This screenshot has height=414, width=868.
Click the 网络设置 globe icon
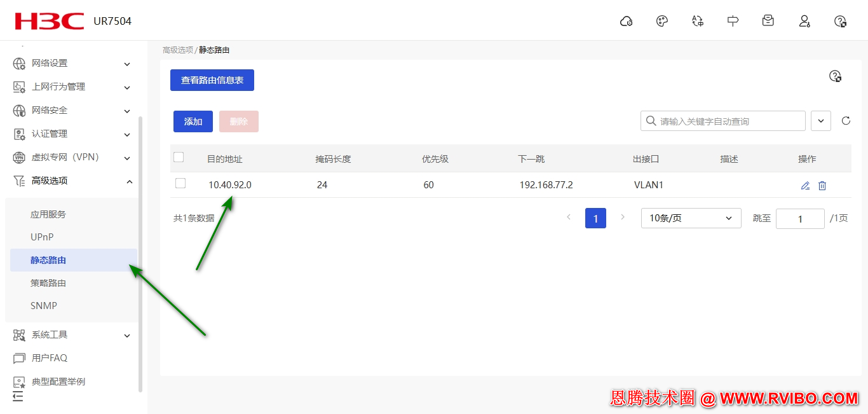pyautogui.click(x=19, y=64)
